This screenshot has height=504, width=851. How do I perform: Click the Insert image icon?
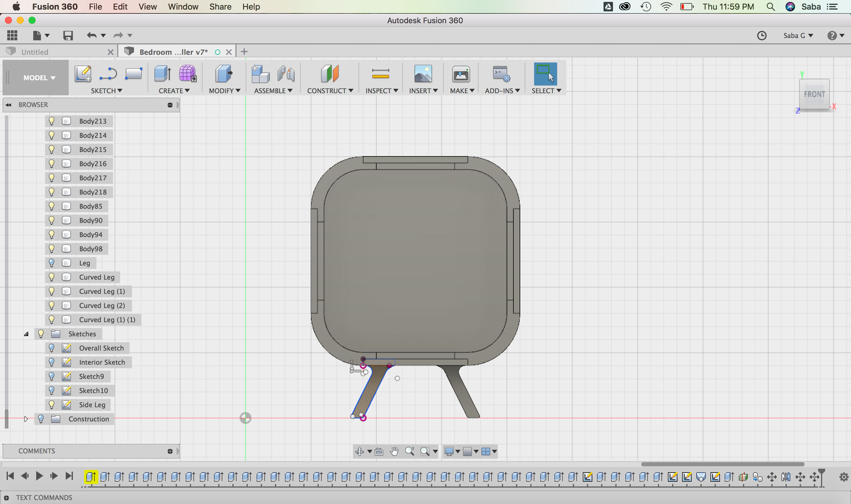(423, 74)
